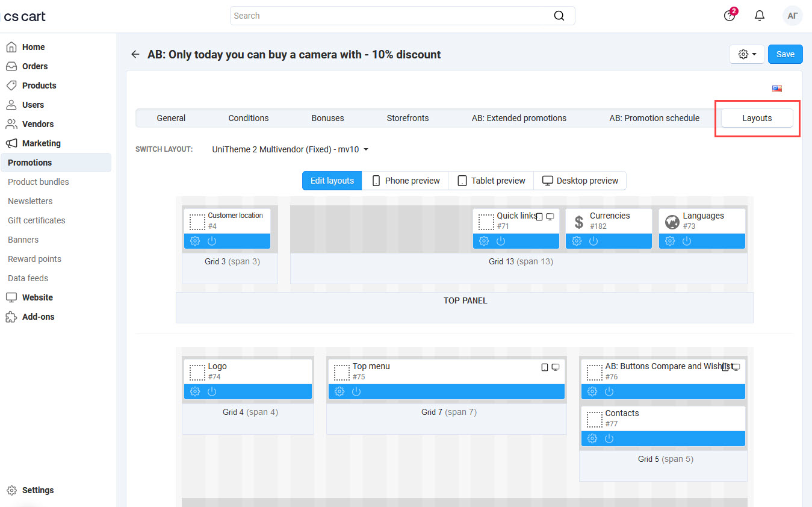Open settings gear on Currencies block
The image size is (812, 507).
point(576,240)
